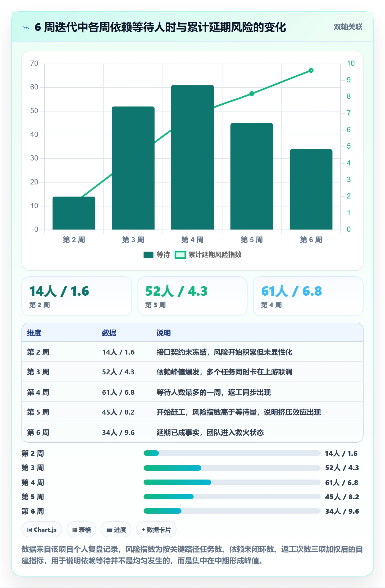Screen dimensions: 385x588
Task: Click the 第 2 周 progress bar
Action: point(232,453)
